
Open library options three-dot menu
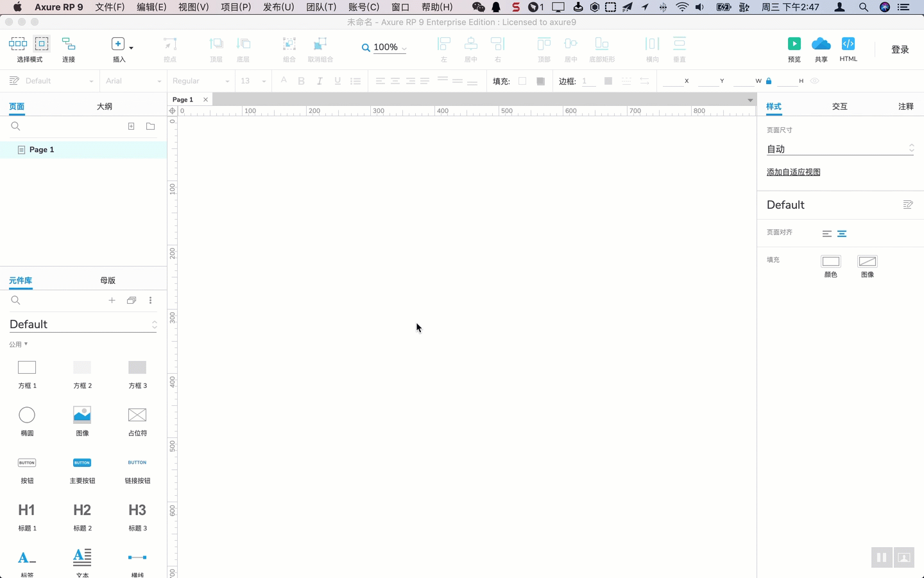(151, 301)
